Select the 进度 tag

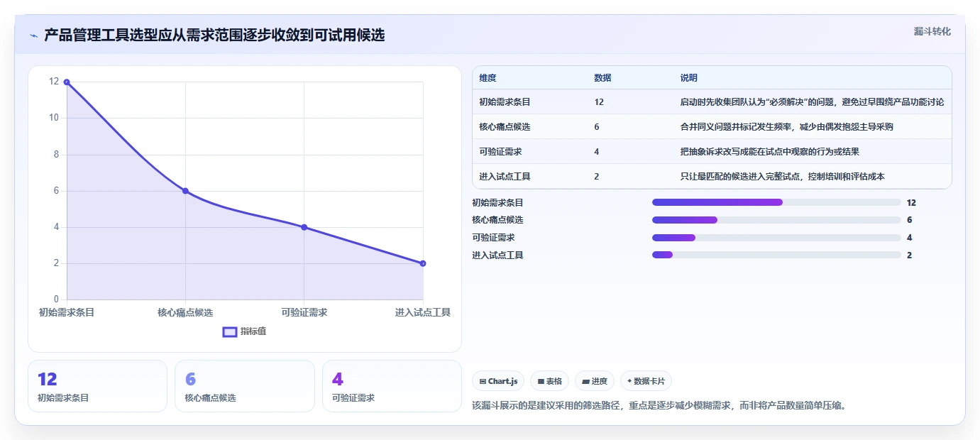pyautogui.click(x=595, y=381)
